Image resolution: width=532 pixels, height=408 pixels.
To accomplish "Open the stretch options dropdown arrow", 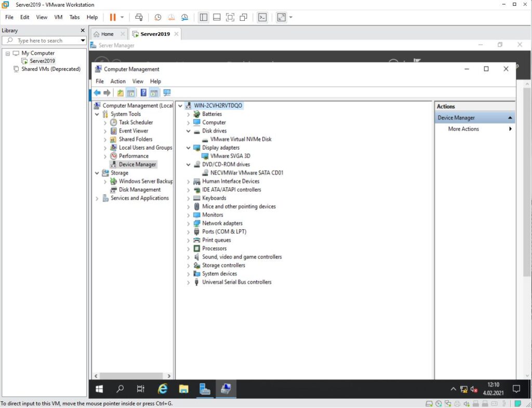I will click(x=291, y=17).
